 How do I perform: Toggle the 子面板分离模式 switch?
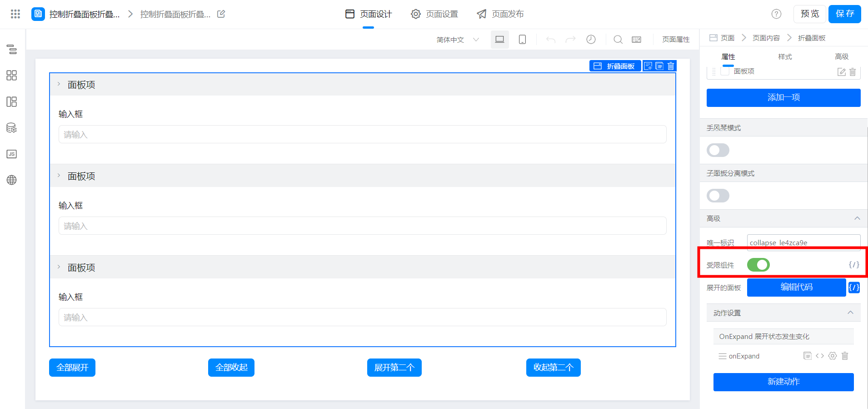pyautogui.click(x=718, y=196)
